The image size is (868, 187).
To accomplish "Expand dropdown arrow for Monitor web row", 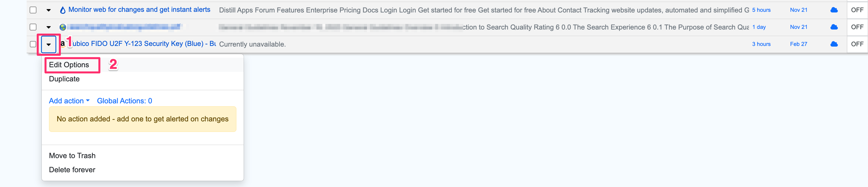I will (49, 10).
